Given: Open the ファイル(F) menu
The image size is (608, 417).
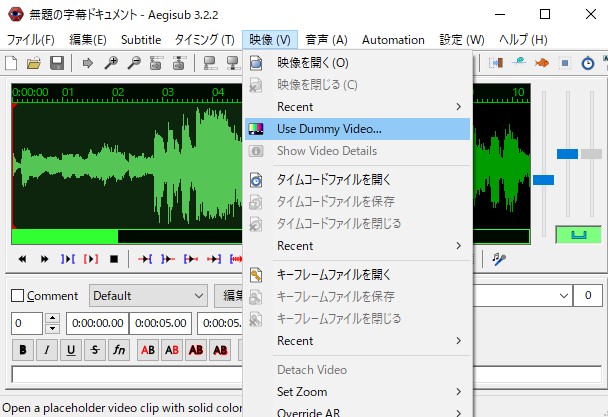Looking at the screenshot, I should pos(31,40).
